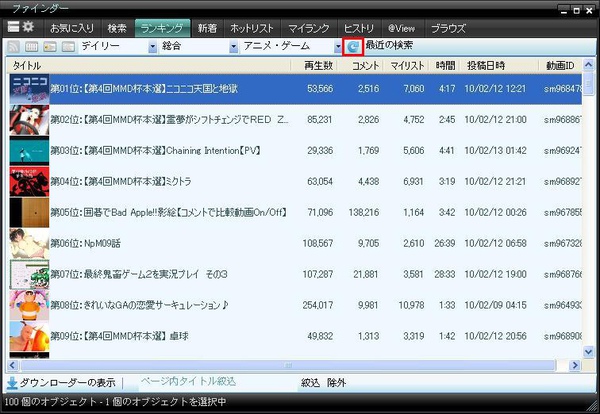
Task: Switch to the 検索 tab
Action: coord(117,28)
